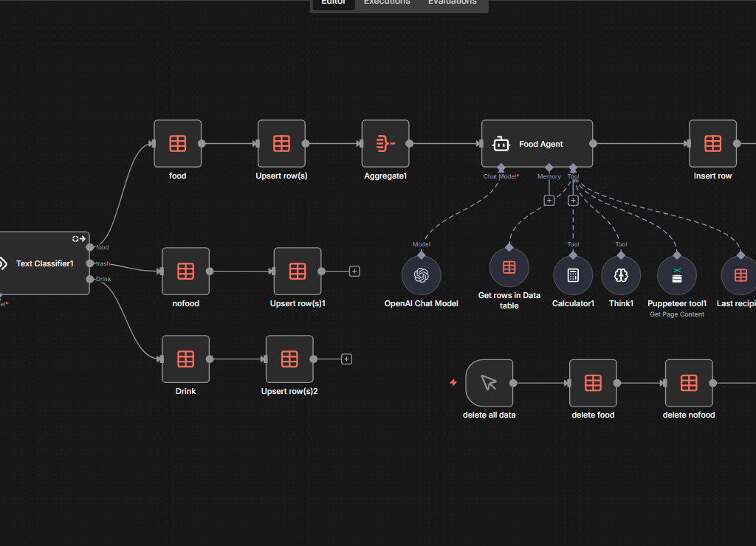The width and height of the screenshot is (756, 546).
Task: Select the Text Classifier1 node
Action: 44,263
